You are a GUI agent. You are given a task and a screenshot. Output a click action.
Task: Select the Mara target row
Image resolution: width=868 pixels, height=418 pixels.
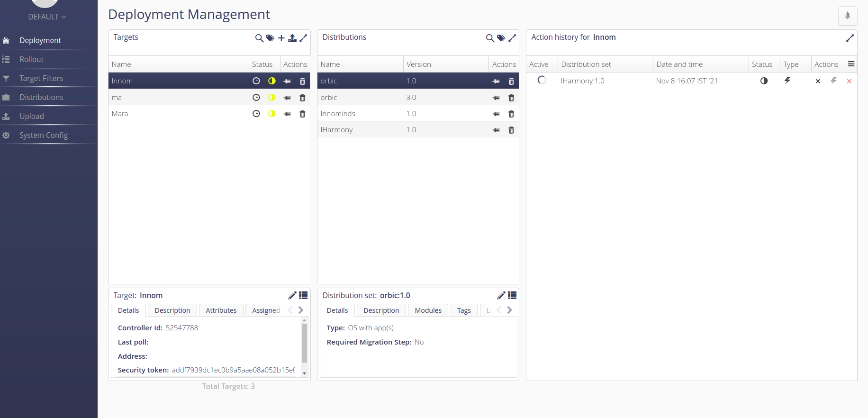(x=209, y=114)
